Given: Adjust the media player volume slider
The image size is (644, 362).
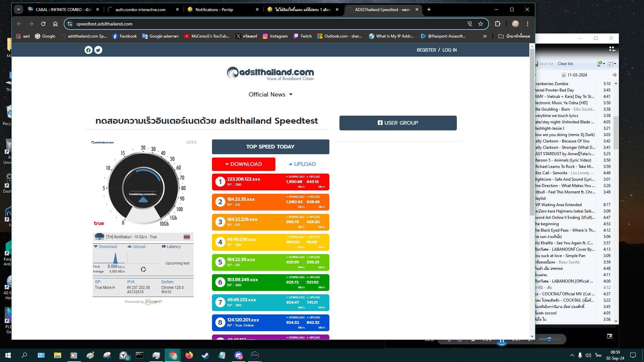Looking at the screenshot, I should point(549,339).
